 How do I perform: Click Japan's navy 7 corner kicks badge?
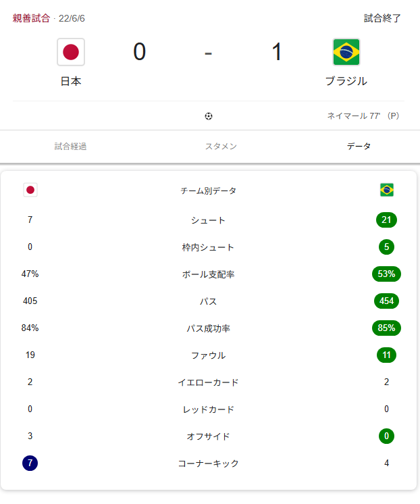30,463
